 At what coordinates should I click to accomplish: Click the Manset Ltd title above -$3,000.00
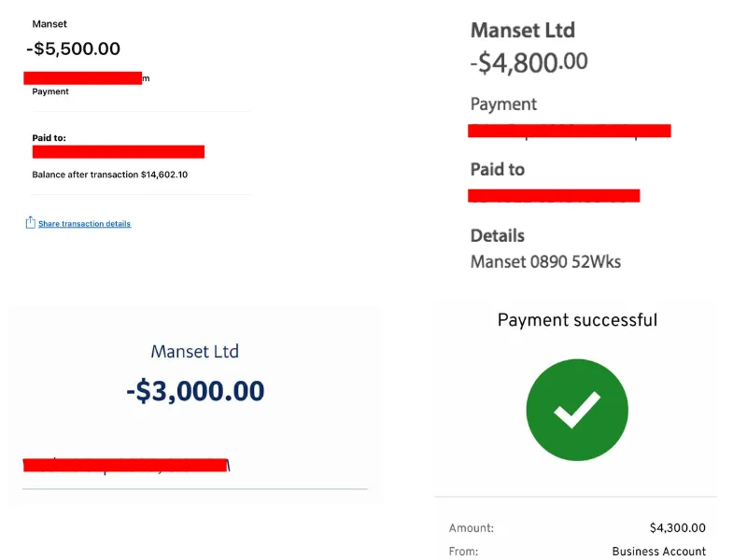click(x=194, y=352)
